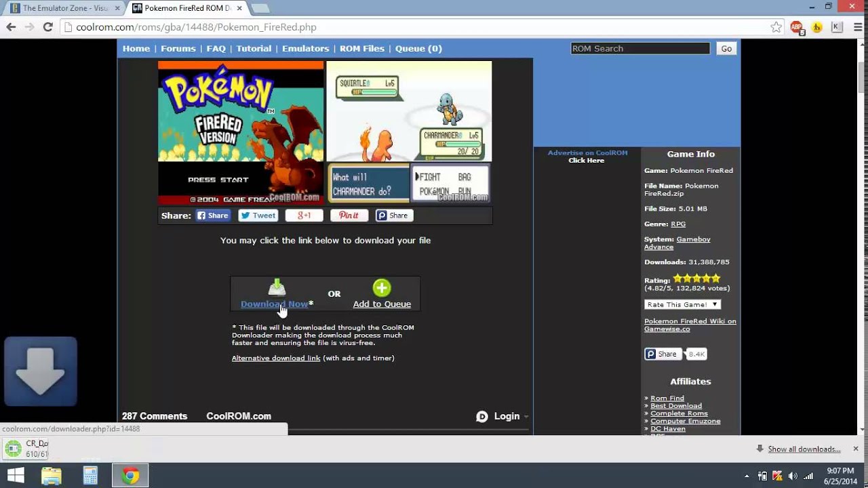Open the Alternative download link

click(x=276, y=358)
